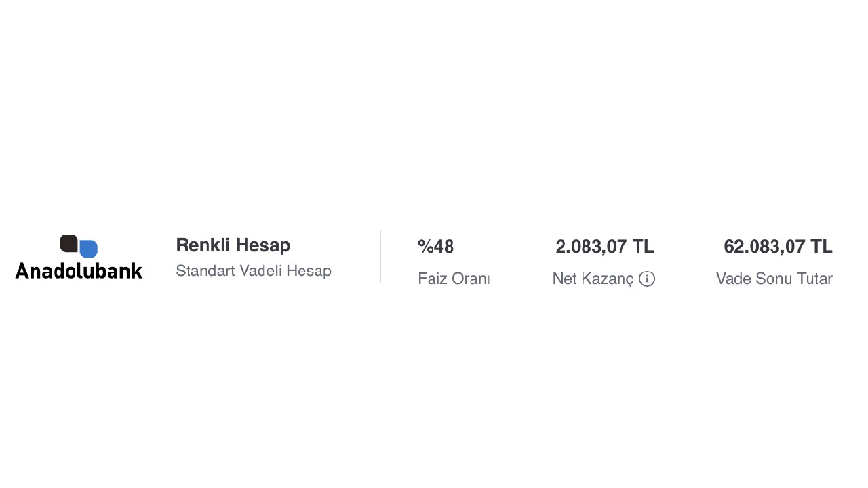868x488 pixels.
Task: Click the Anadolubank wordmark text
Action: [x=79, y=270]
